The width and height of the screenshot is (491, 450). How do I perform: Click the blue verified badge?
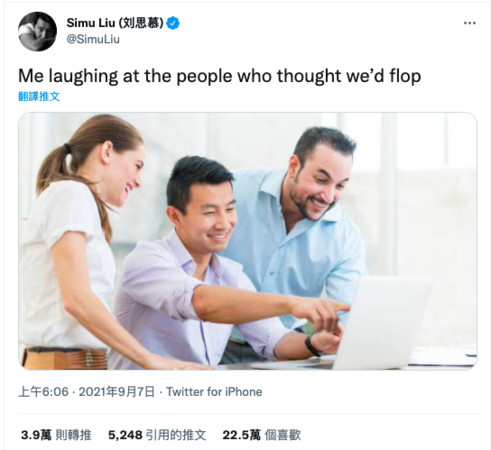pos(173,23)
